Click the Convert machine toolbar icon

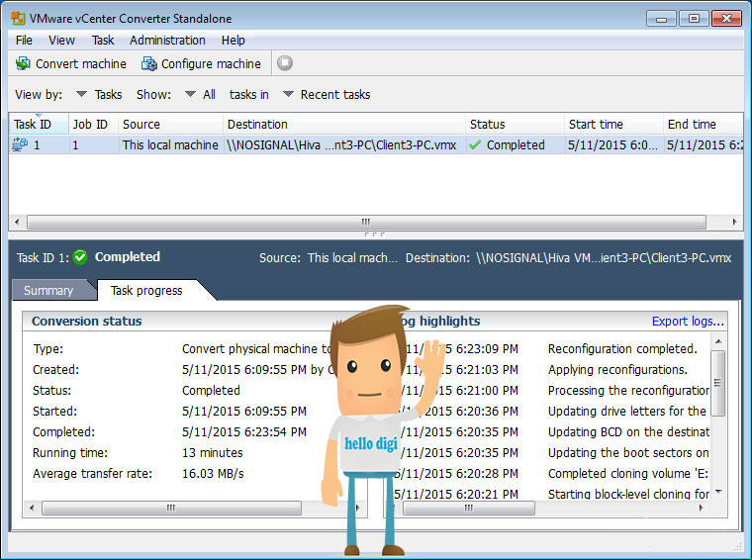pyautogui.click(x=23, y=63)
